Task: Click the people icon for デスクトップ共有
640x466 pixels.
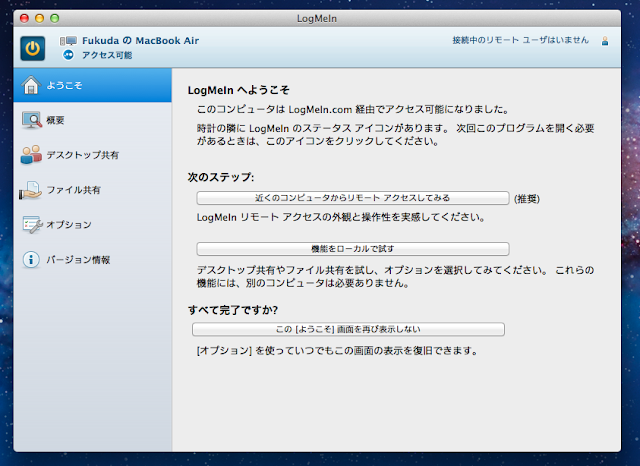Action: (x=31, y=155)
